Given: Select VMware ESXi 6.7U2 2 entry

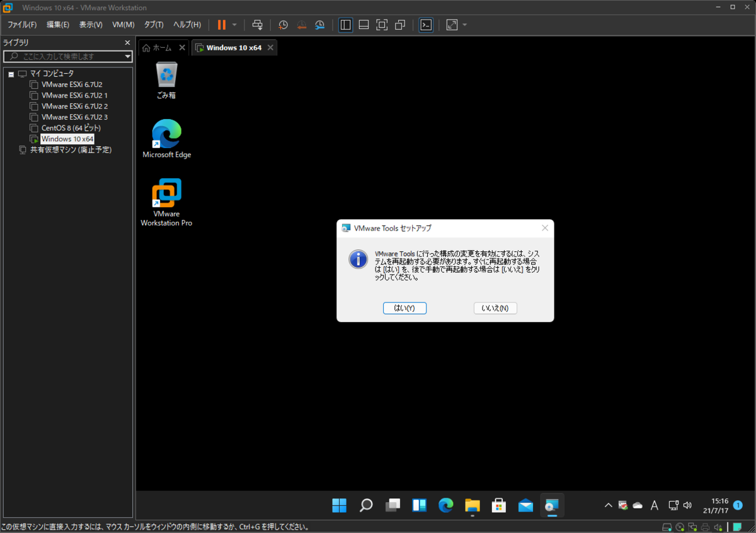Looking at the screenshot, I should [x=74, y=106].
